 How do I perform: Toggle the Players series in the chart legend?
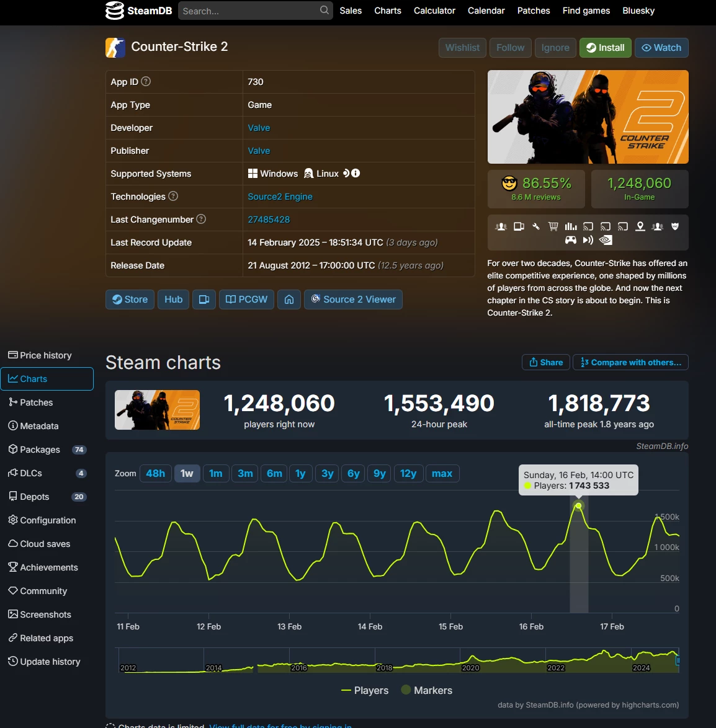pyautogui.click(x=365, y=690)
